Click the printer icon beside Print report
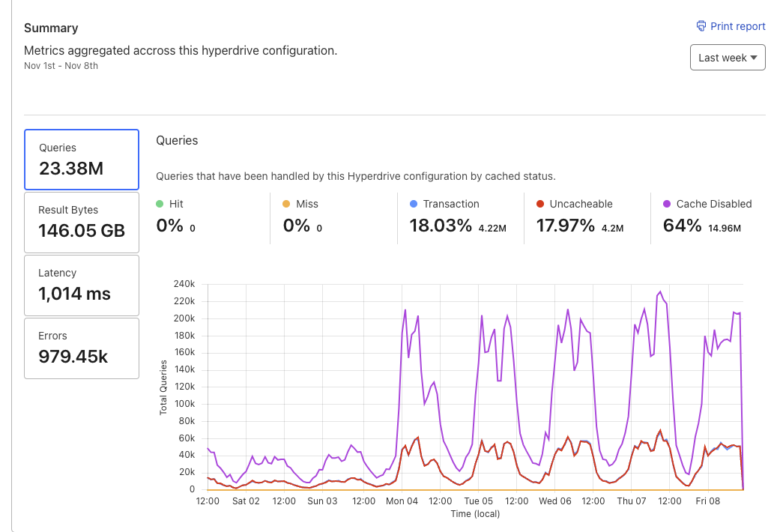This screenshot has width=774, height=532. pos(701,26)
